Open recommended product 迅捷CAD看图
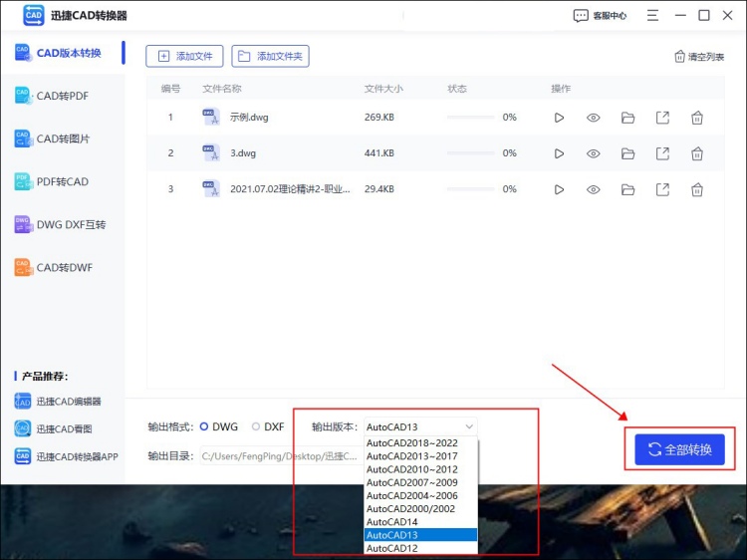Image resolution: width=747 pixels, height=560 pixels. pyautogui.click(x=54, y=428)
